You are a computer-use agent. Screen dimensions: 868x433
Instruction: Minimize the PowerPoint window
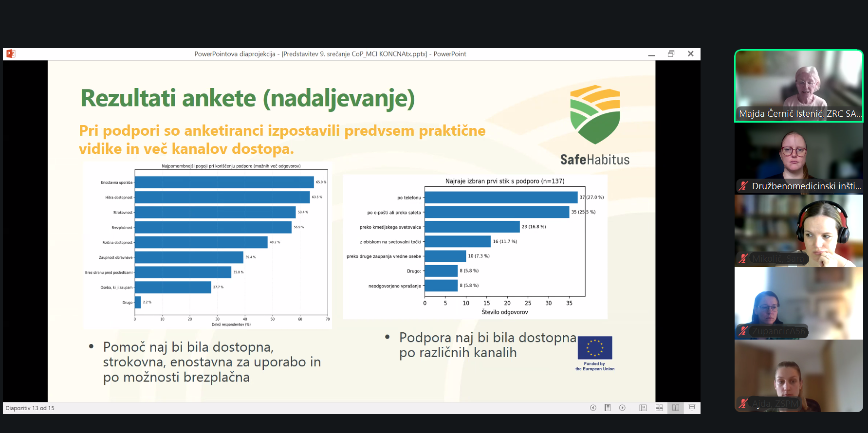[651, 54]
